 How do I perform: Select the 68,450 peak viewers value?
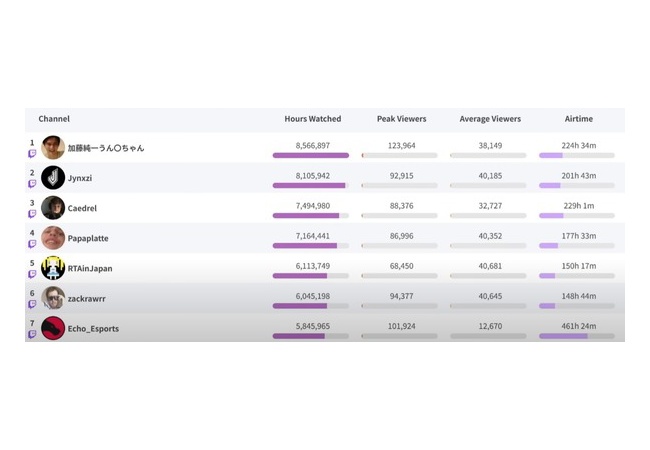(401, 266)
